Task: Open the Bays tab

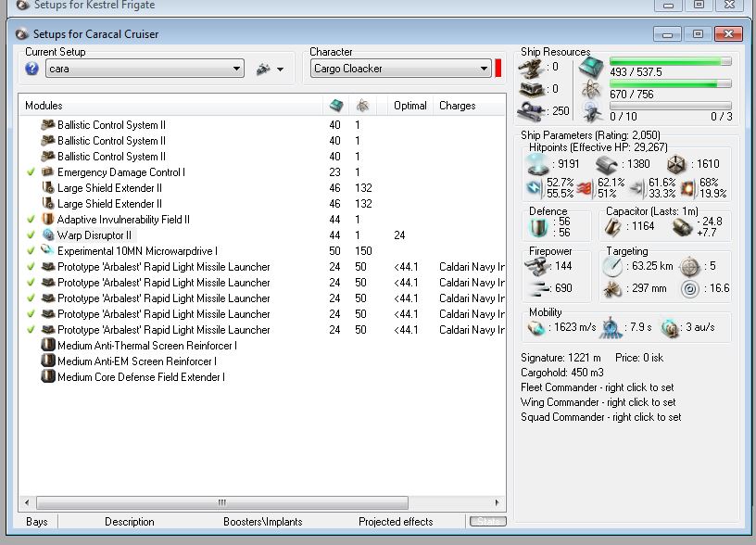Action: [37, 522]
